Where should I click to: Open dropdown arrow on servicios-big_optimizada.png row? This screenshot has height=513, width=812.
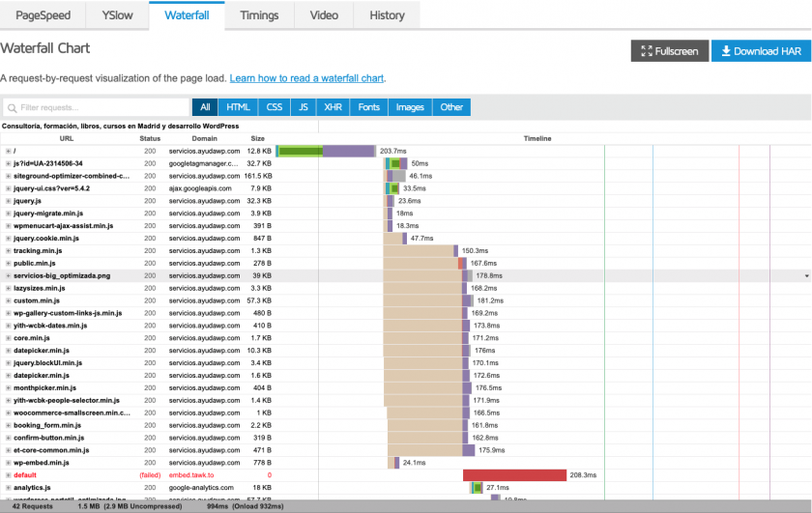pos(806,276)
